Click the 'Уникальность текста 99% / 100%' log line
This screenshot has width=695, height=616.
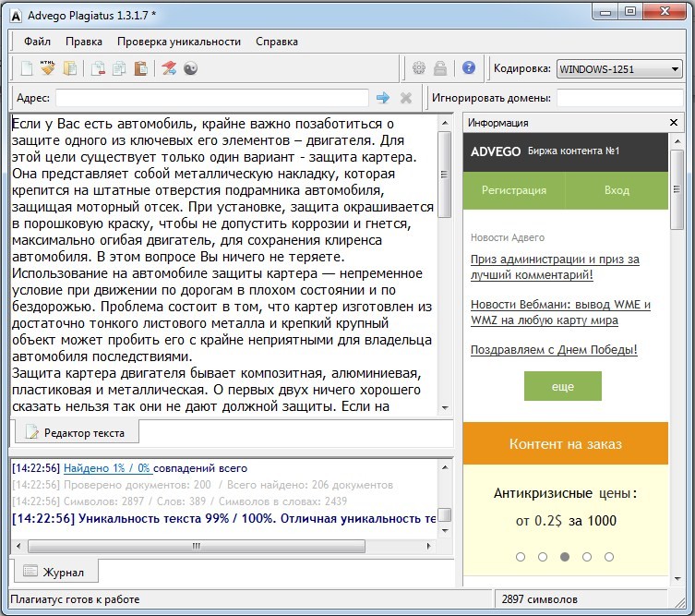pos(224,518)
